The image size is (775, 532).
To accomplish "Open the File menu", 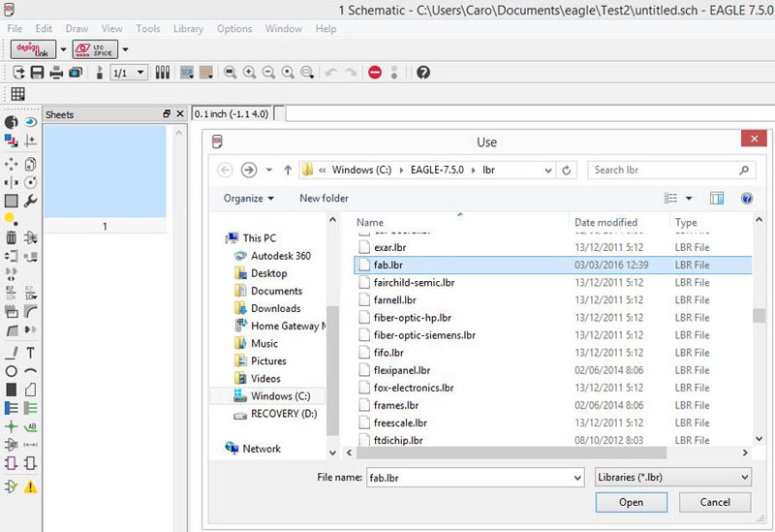I will [x=15, y=29].
